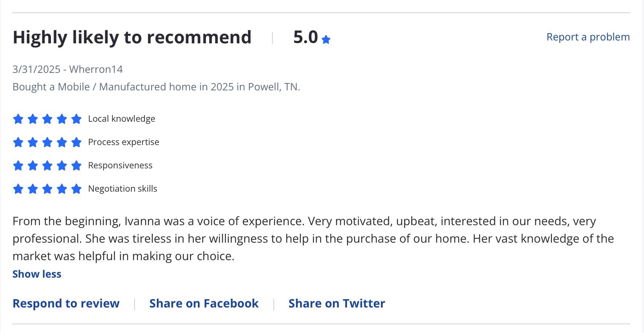
Task: Click fifth star in Local knowledge row
Action: [x=76, y=119]
